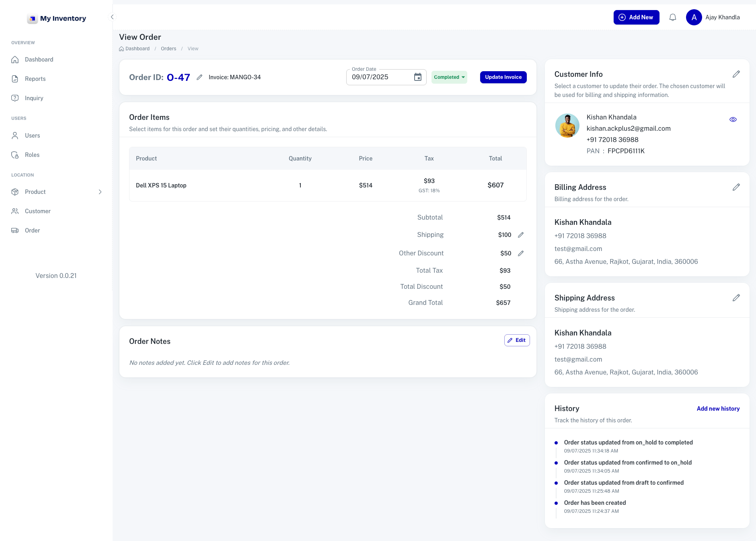Edit the Billing Address section
Image resolution: width=756 pixels, height=541 pixels.
point(736,187)
